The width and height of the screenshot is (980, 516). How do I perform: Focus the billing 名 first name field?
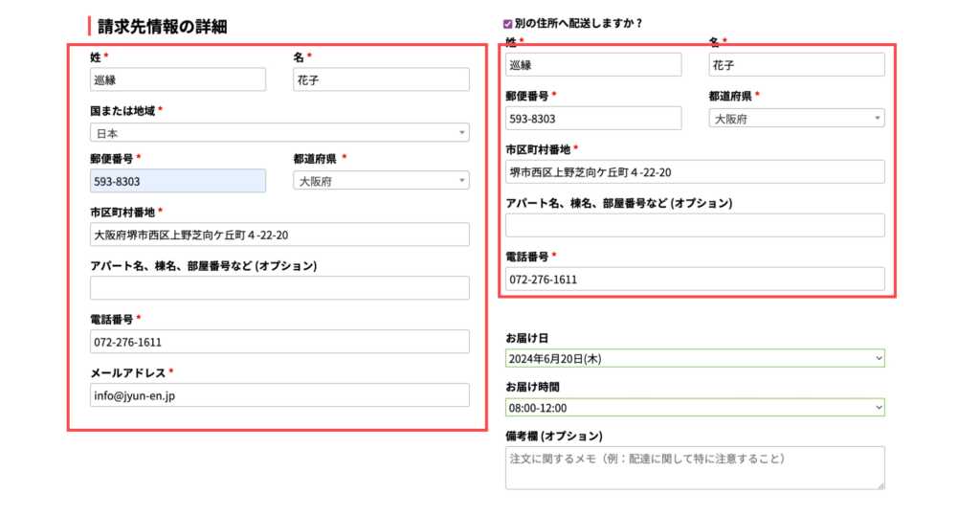(381, 79)
